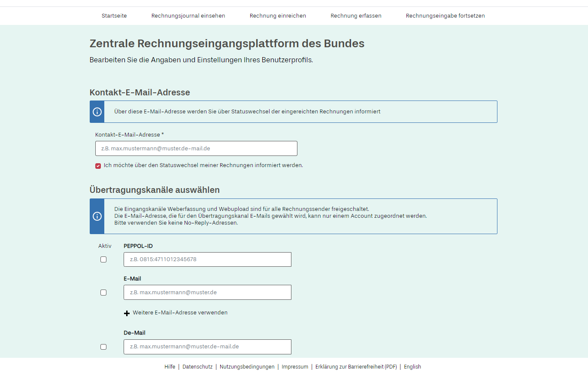Open Rechnungsjournal einsehen menu item
The height and width of the screenshot is (375, 588).
(x=188, y=16)
